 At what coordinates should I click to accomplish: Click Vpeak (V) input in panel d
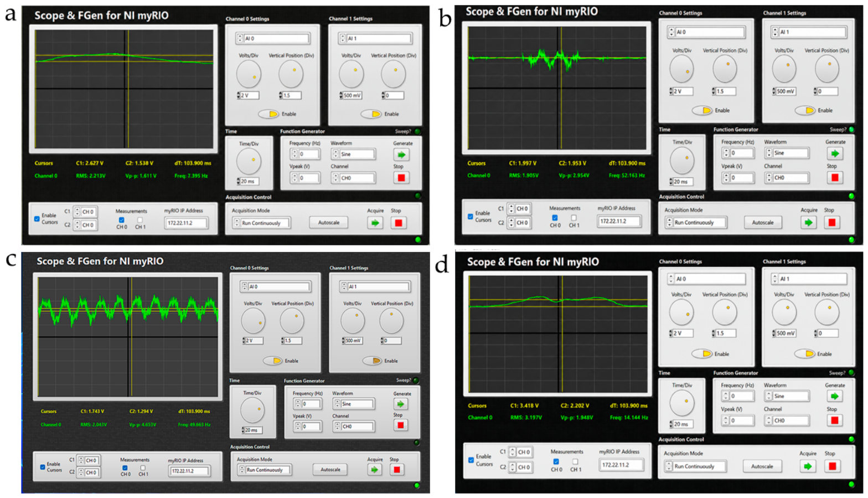point(738,420)
